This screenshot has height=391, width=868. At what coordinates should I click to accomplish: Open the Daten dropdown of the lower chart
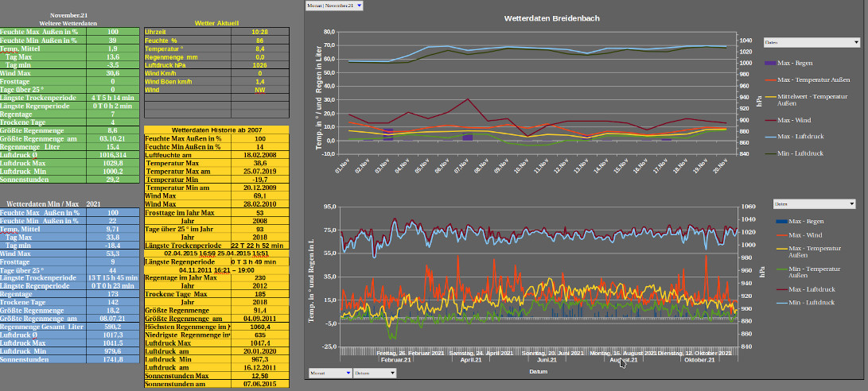pyautogui.click(x=814, y=204)
